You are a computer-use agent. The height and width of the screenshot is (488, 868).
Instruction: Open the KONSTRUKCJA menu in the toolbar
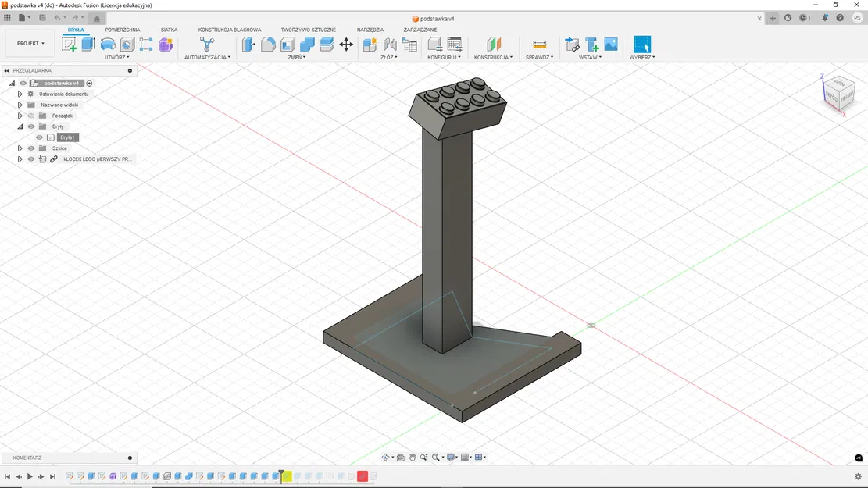(494, 56)
